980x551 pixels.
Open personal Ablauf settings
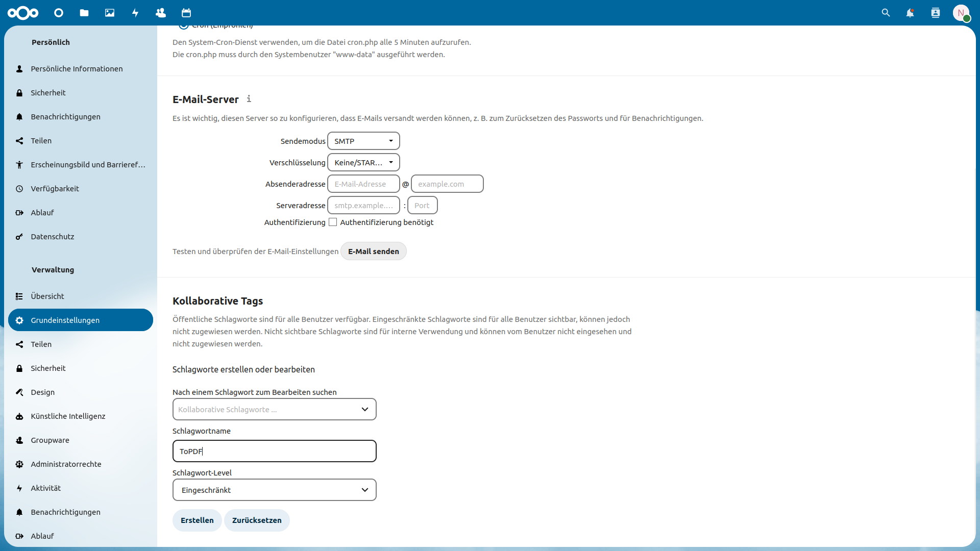click(81, 213)
